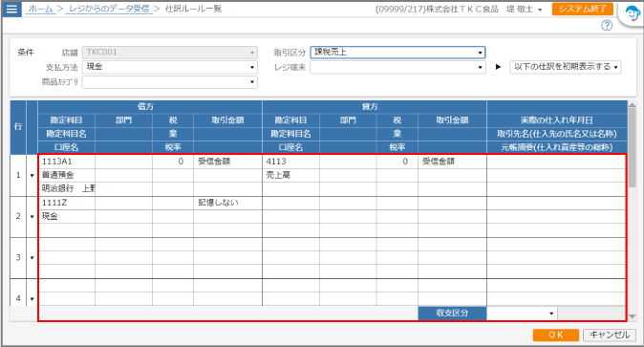
Task: Click credit tax cell showing 0
Action: pyautogui.click(x=397, y=162)
